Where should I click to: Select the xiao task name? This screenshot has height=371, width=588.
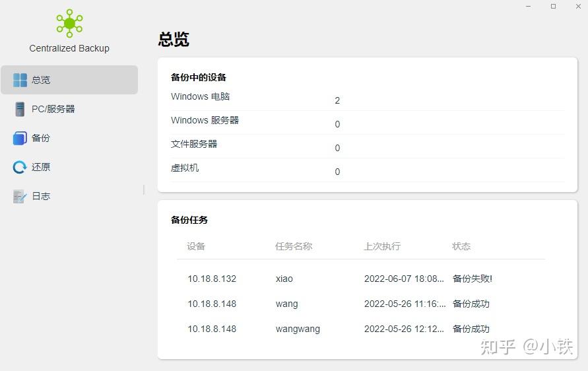point(284,279)
